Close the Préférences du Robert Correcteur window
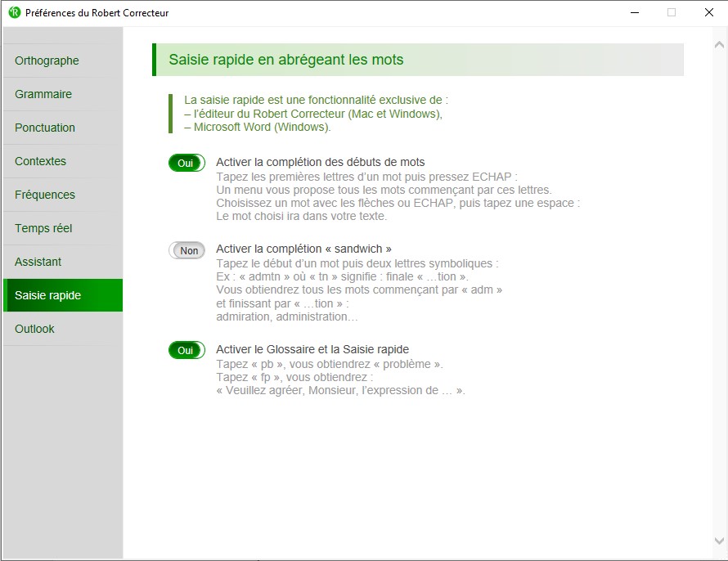 coord(709,12)
